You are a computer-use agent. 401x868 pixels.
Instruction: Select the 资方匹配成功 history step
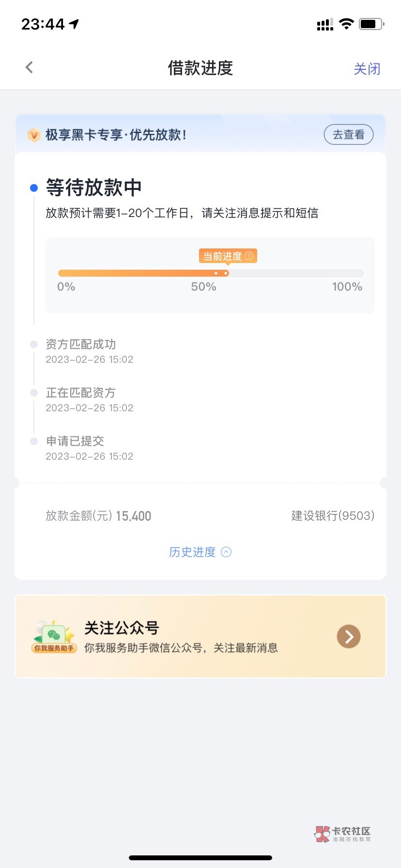tap(81, 344)
